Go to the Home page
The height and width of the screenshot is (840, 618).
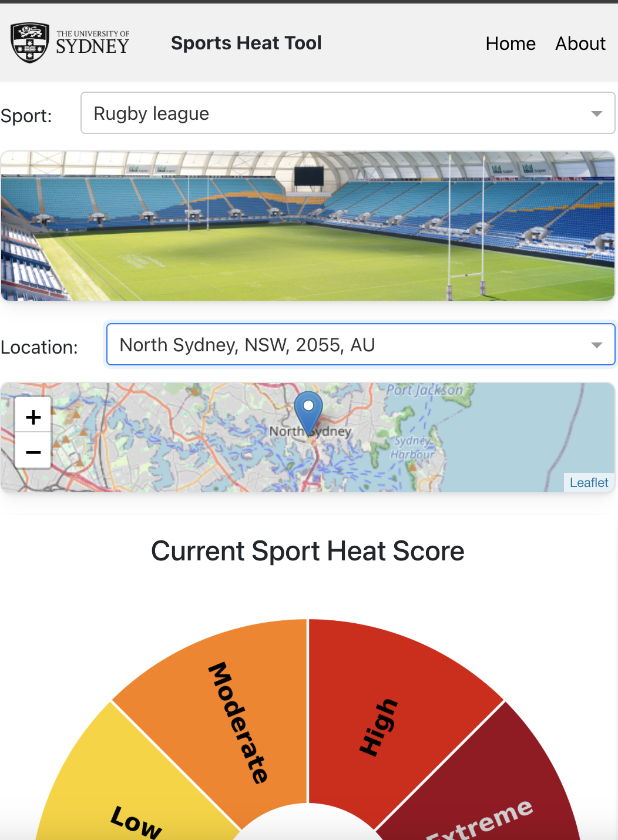[510, 43]
